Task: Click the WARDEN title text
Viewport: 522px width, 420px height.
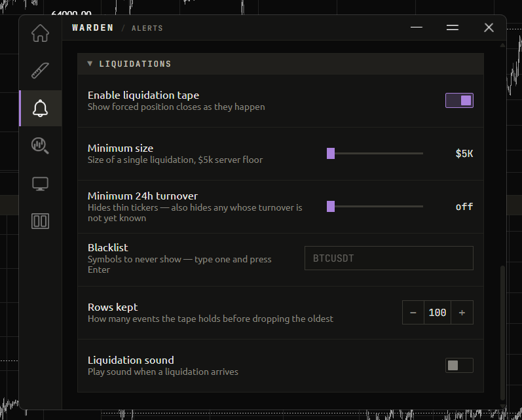Action: [x=93, y=28]
